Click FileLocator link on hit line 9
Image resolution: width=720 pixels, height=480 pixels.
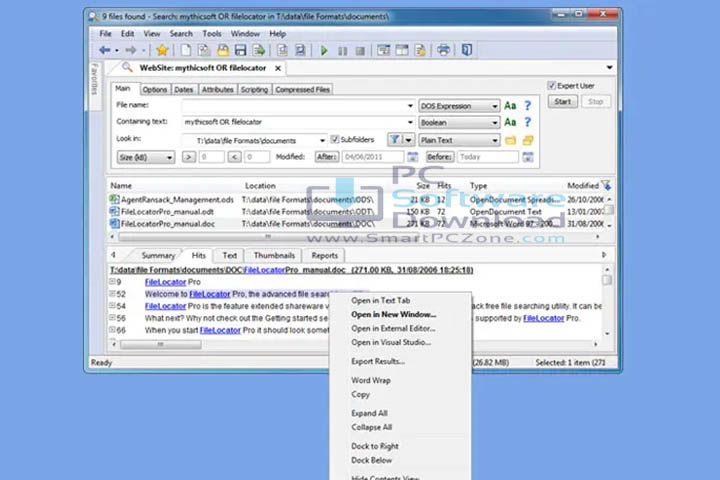[x=165, y=282]
